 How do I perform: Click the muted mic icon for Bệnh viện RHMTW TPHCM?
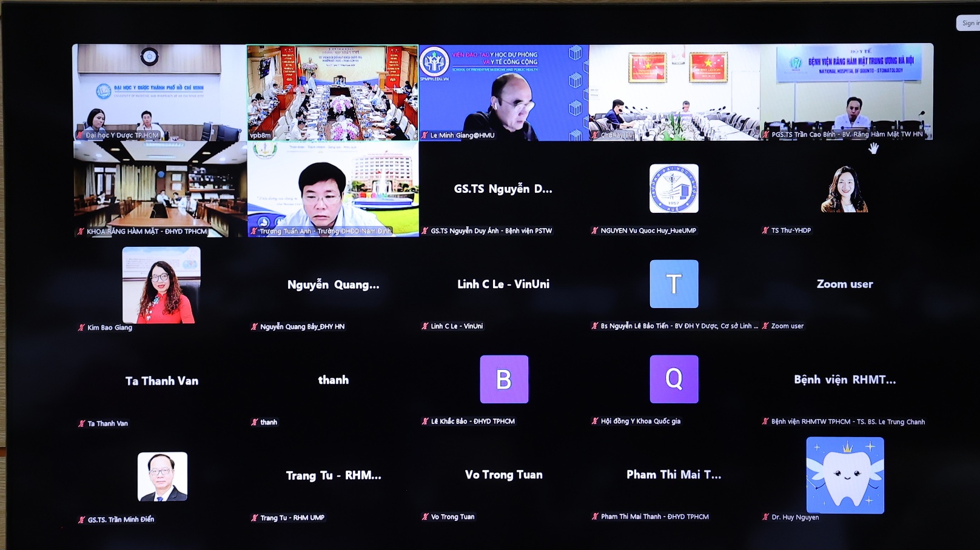(x=765, y=421)
